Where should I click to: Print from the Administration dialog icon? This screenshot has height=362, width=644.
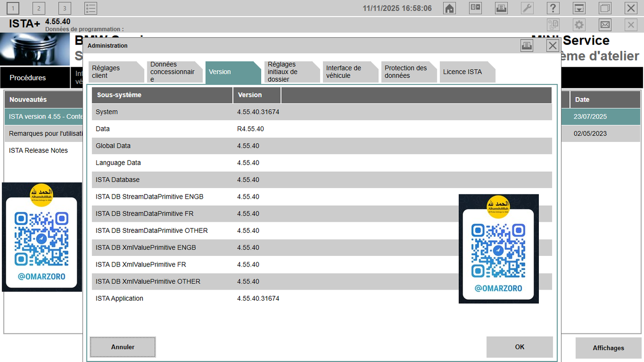(527, 46)
